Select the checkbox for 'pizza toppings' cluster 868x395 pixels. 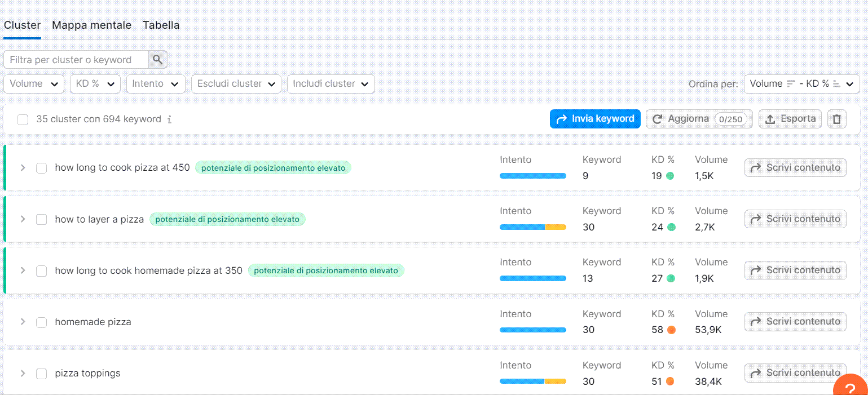[x=41, y=373]
